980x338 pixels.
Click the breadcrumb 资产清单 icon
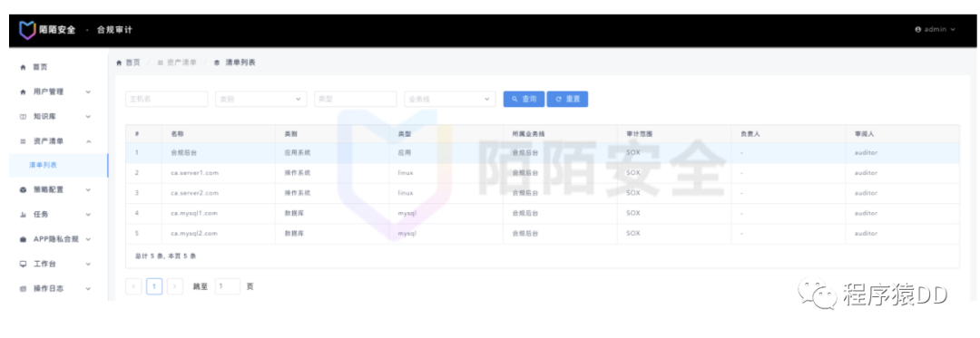pyautogui.click(x=160, y=63)
